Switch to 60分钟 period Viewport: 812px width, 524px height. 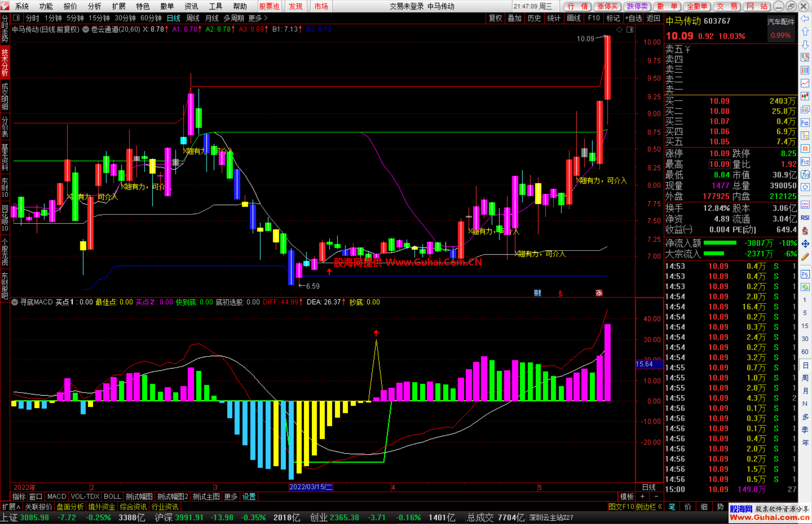(x=151, y=18)
